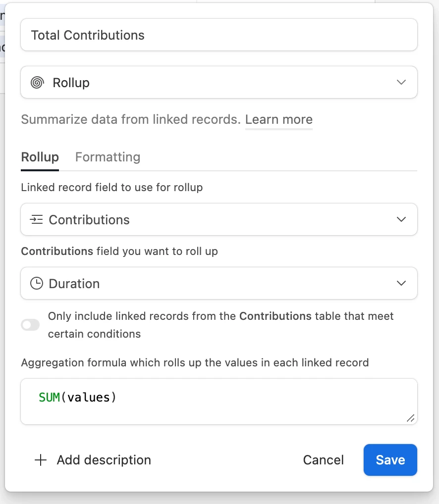Click the Save button
Screen dimensions: 439x504
(390, 460)
